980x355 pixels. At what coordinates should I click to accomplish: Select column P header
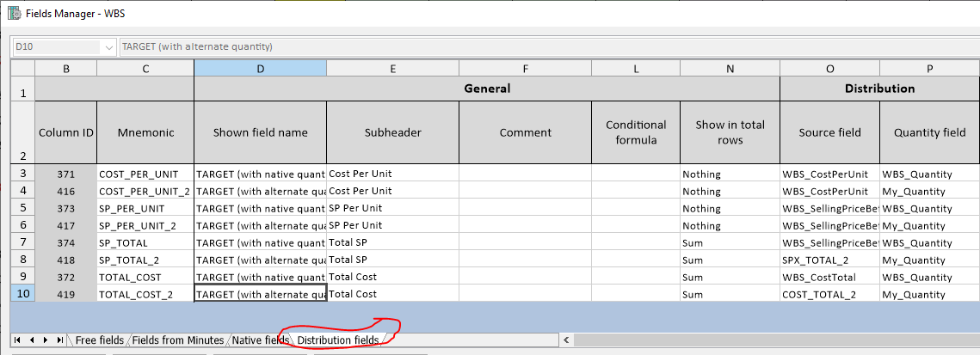tap(929, 67)
